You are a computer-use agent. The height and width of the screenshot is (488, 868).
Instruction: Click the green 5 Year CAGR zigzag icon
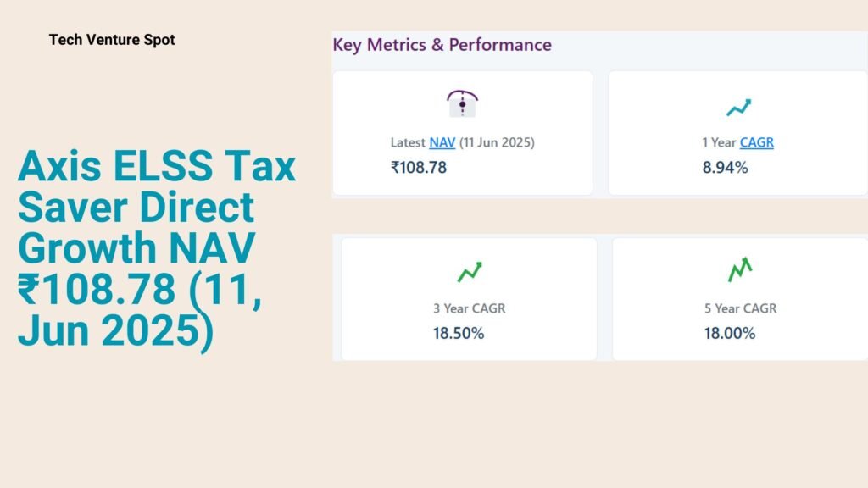[x=740, y=269]
